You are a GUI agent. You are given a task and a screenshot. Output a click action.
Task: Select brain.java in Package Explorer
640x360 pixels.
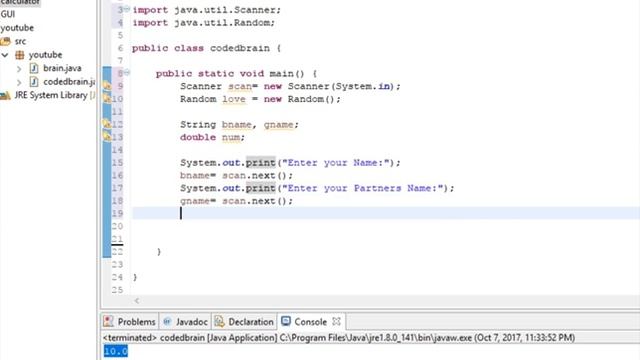point(62,68)
